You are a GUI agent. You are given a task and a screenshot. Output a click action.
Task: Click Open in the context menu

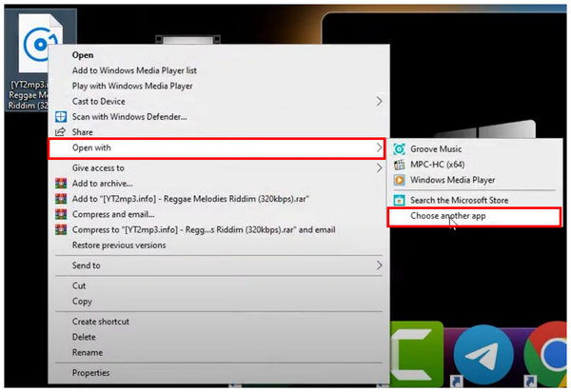(83, 55)
